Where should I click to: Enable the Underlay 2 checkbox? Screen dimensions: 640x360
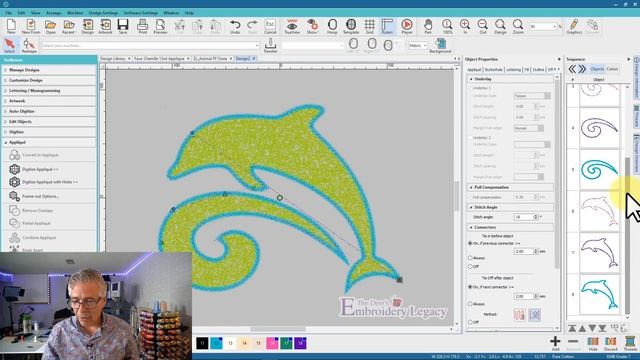pos(470,138)
